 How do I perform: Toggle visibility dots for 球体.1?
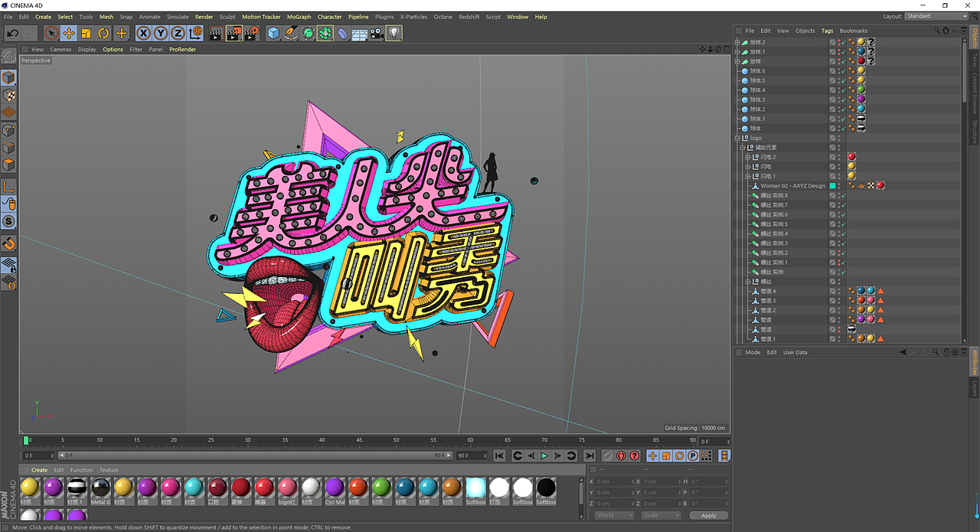tap(838, 119)
